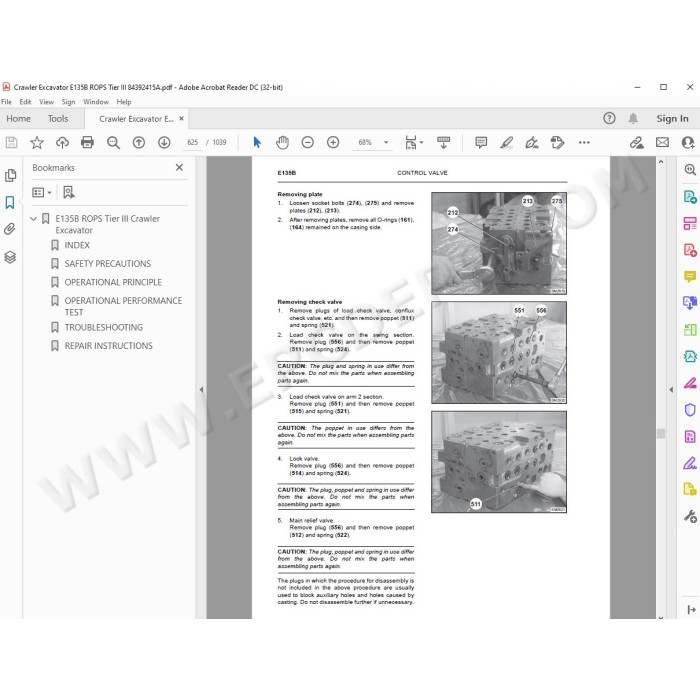
Task: Collapse the right tools pane arrow
Action: coord(671,389)
